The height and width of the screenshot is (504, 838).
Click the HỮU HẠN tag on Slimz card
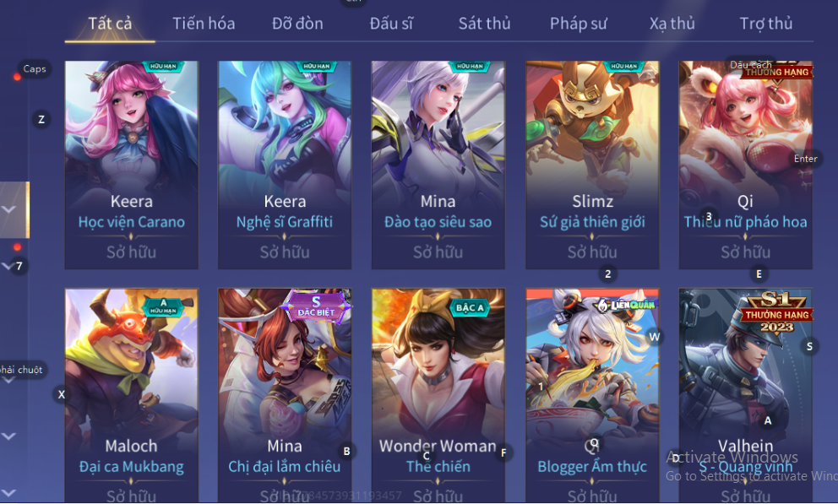[623, 66]
